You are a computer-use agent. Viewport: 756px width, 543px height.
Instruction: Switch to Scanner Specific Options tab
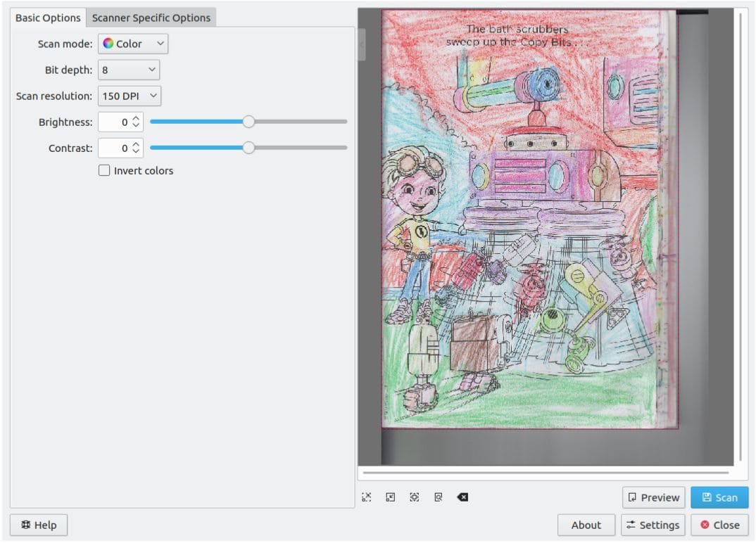[x=151, y=18]
